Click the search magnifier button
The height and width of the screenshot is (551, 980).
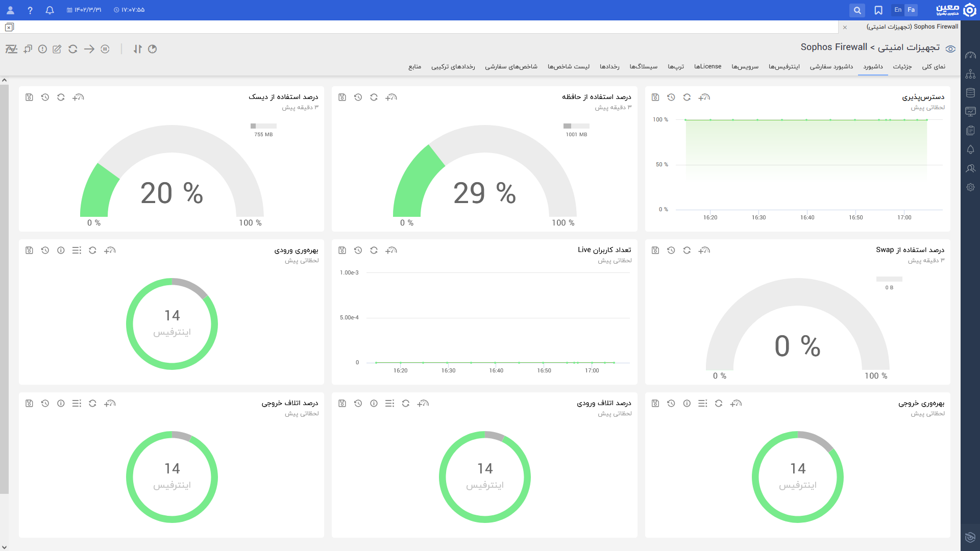857,10
